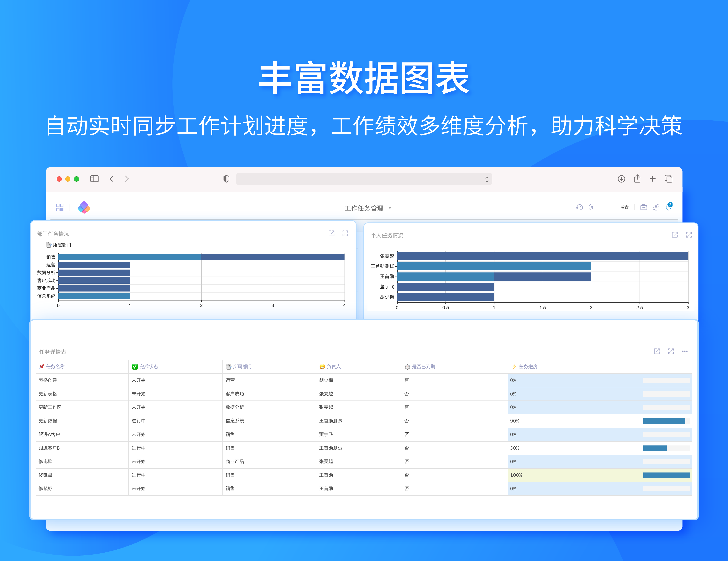This screenshot has width=728, height=561.
Task: Click the user name 叔青
Action: tap(625, 207)
